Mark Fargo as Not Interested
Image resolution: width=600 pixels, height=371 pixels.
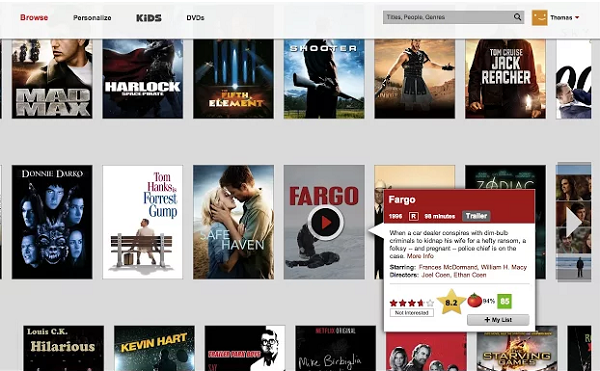[x=412, y=313]
